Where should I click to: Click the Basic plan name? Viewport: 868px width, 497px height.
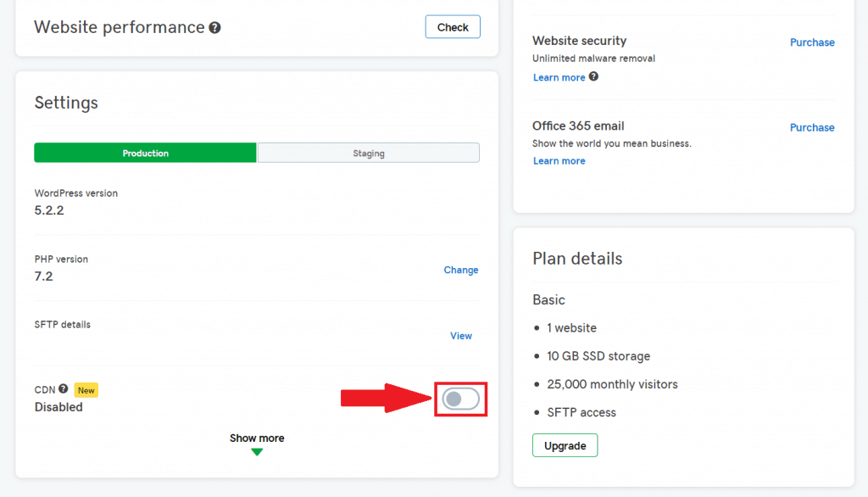tap(548, 300)
